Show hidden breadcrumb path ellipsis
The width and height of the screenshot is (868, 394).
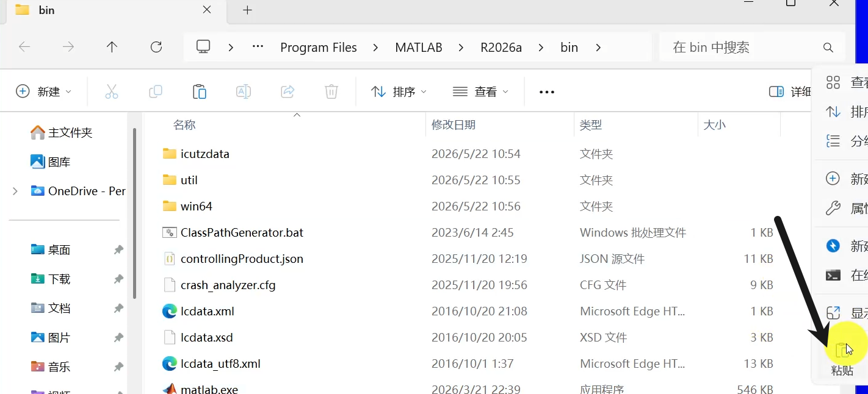tap(258, 47)
